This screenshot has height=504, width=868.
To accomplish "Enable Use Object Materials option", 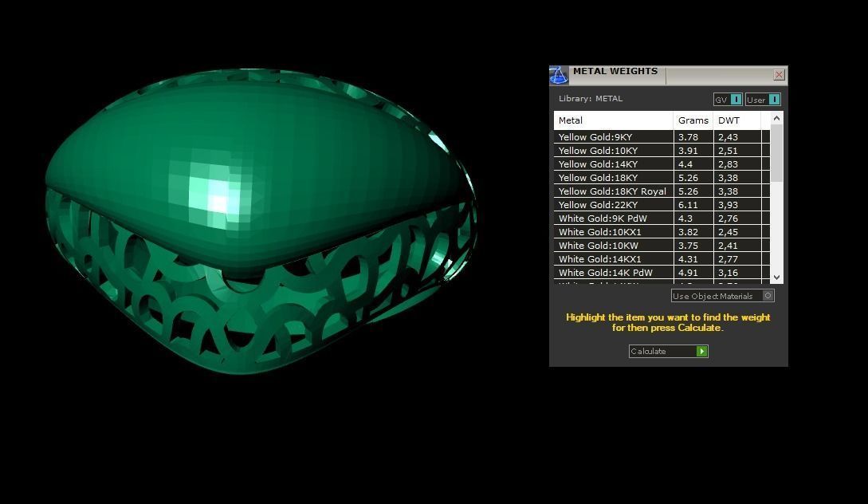I will (722, 296).
